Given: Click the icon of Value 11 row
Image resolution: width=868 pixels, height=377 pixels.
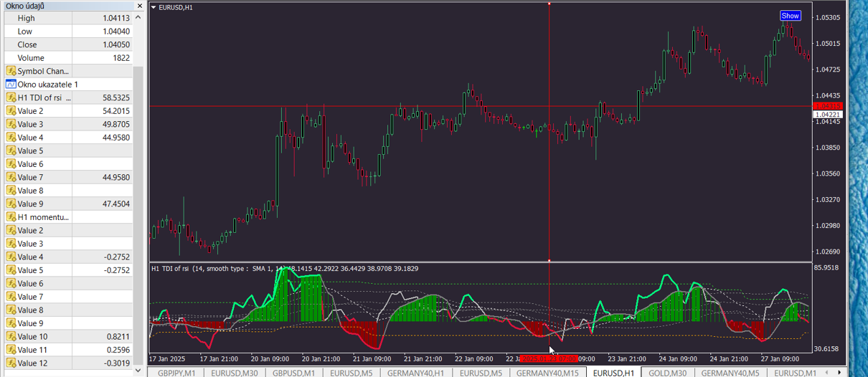Looking at the screenshot, I should point(11,350).
